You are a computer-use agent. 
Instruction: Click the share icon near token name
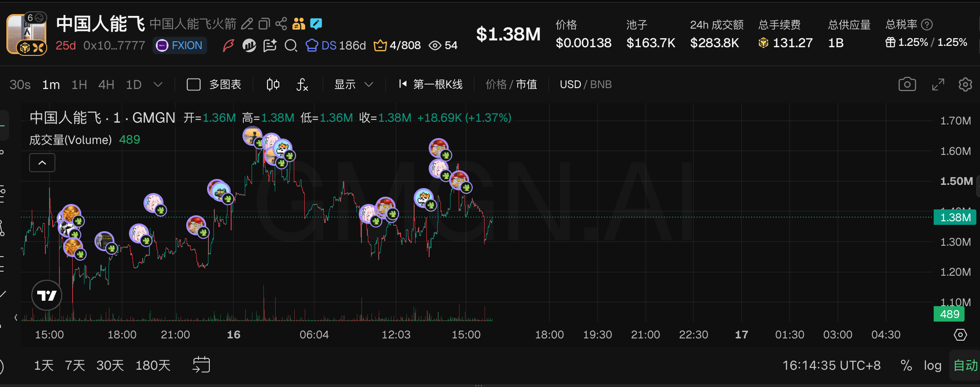[281, 24]
